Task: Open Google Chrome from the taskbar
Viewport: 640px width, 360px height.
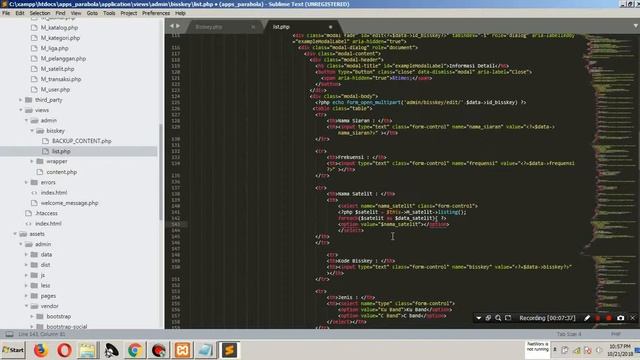Action: point(135,350)
